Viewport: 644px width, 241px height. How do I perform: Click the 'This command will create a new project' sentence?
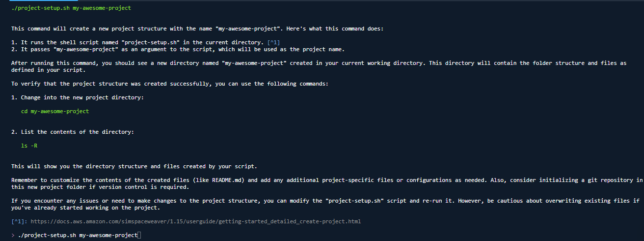coord(197,29)
